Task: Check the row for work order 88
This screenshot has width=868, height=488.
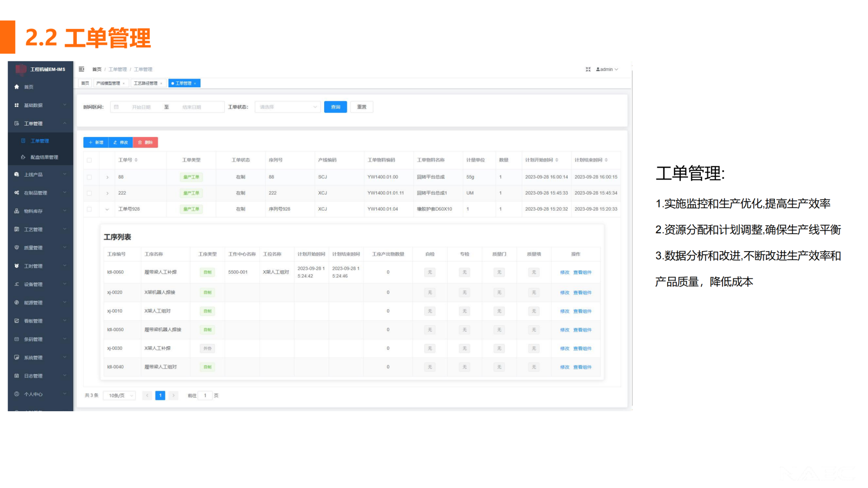Action: click(x=90, y=177)
